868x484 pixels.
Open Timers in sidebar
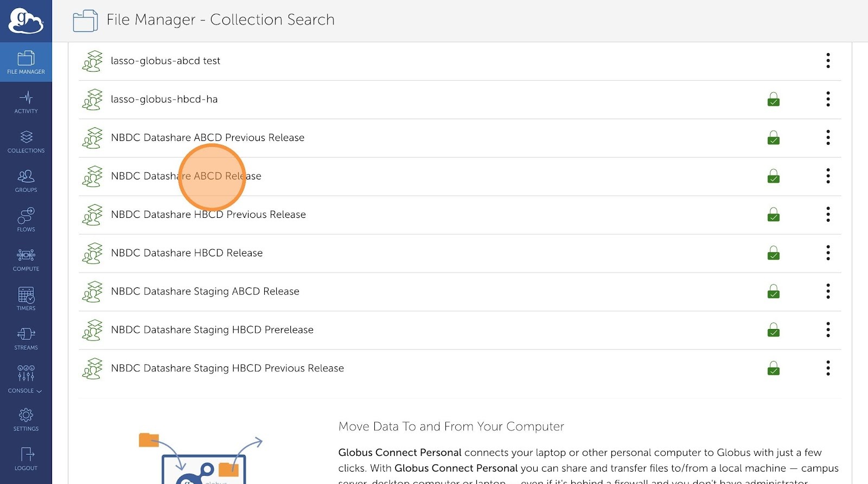pos(26,299)
